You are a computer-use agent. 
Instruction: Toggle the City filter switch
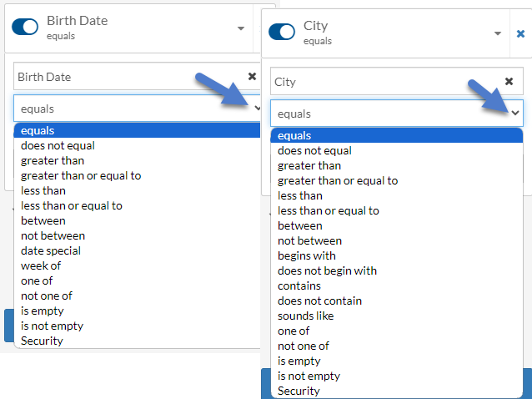pos(282,32)
